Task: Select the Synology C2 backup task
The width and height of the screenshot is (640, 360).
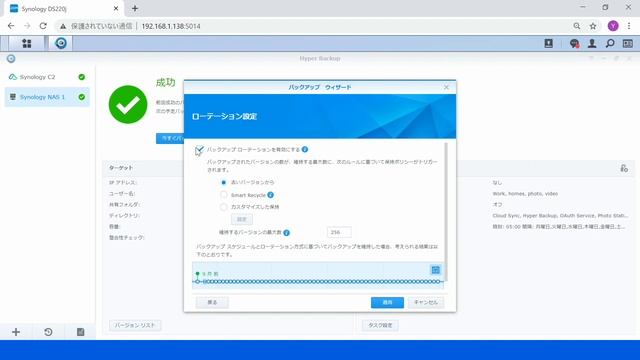Action: point(47,77)
